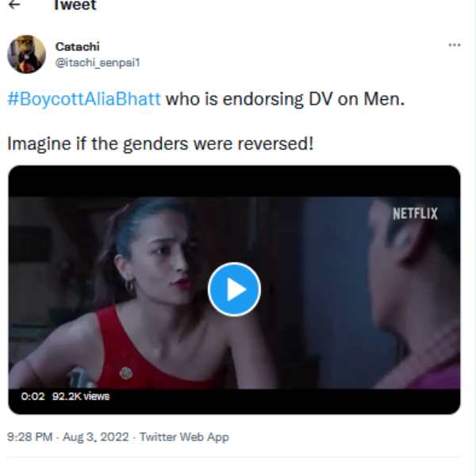Open Catachi's profile avatar picture
This screenshot has height=476, width=476.
[26, 55]
